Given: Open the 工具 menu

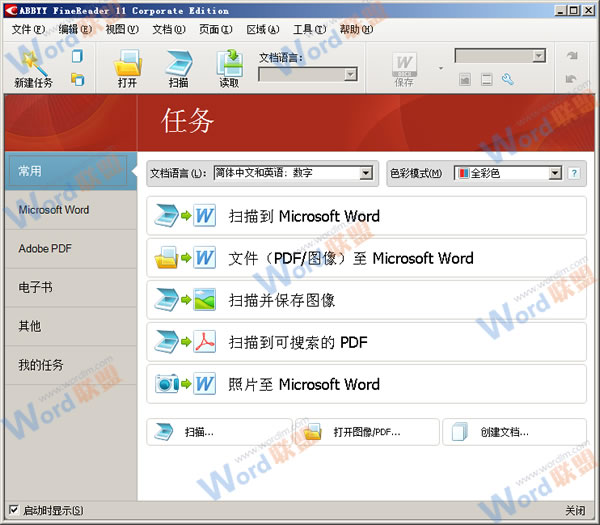Looking at the screenshot, I should pos(310,29).
